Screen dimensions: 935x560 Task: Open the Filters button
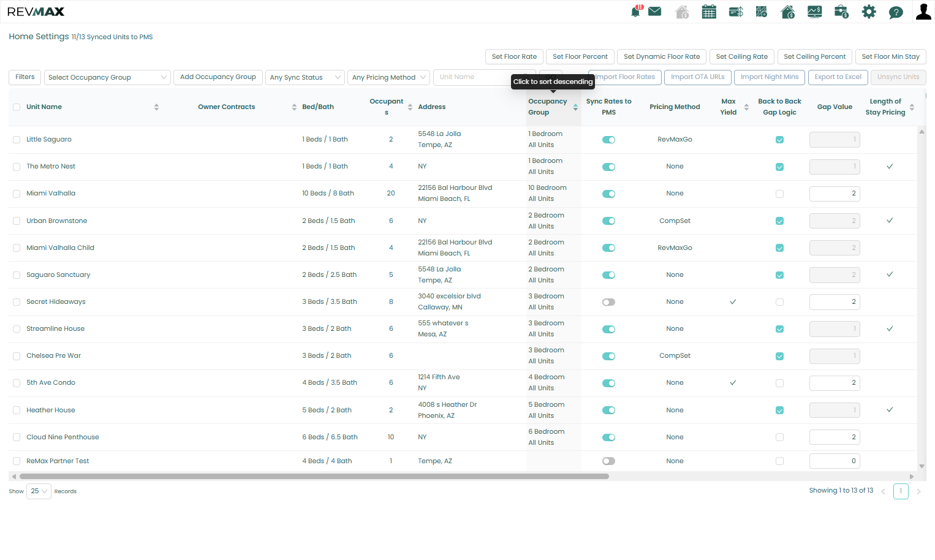click(25, 77)
